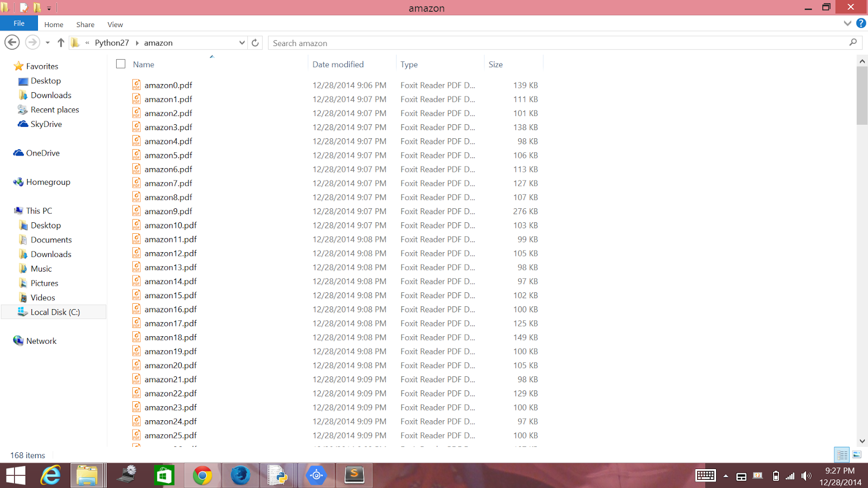Open the blue globe browser on taskbar

tap(240, 476)
